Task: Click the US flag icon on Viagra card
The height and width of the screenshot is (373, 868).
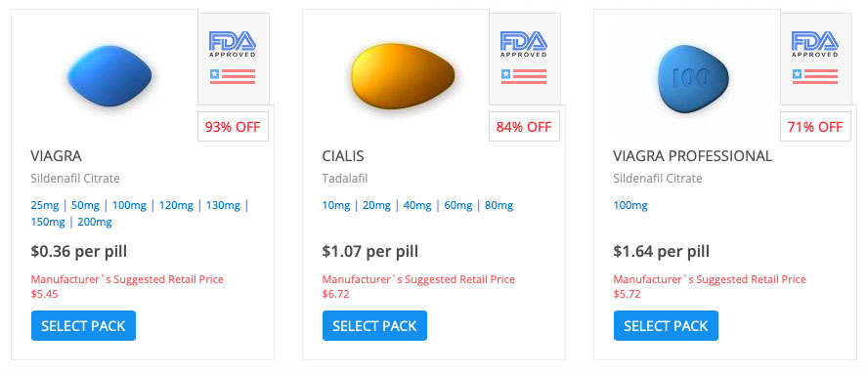Action: pyautogui.click(x=233, y=76)
